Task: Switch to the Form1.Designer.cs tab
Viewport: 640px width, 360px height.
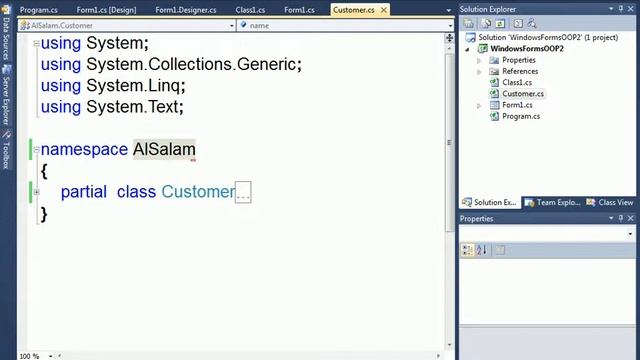Action: coord(186,10)
